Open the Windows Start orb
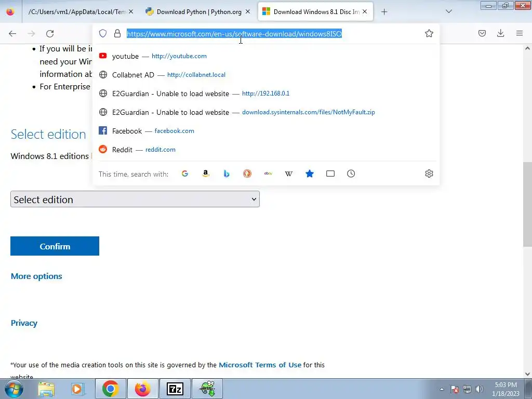This screenshot has height=399, width=532. 14,389
